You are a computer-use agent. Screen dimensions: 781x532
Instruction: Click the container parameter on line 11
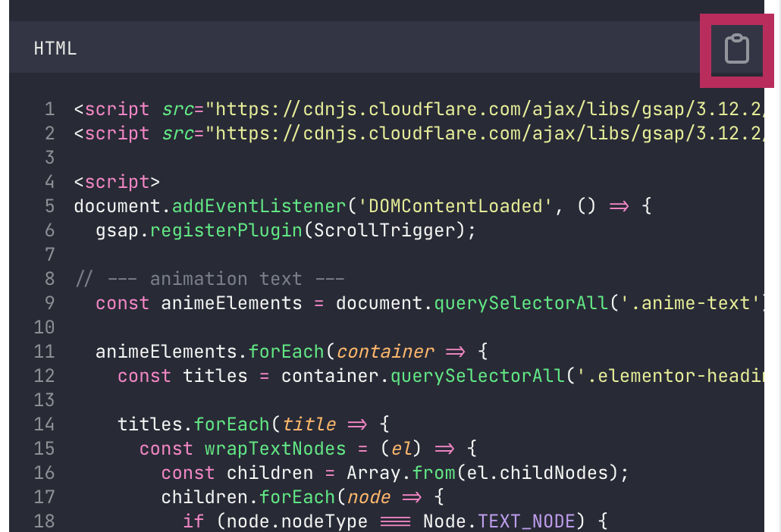385,352
